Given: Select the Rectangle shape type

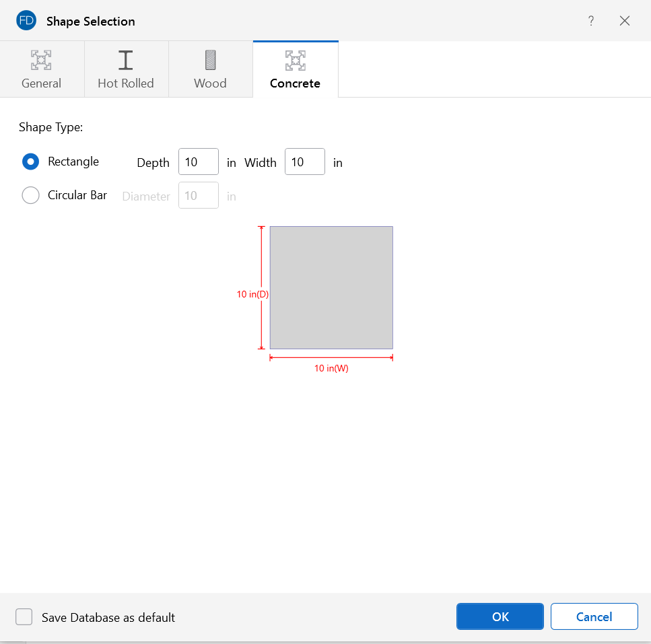Looking at the screenshot, I should [31, 162].
